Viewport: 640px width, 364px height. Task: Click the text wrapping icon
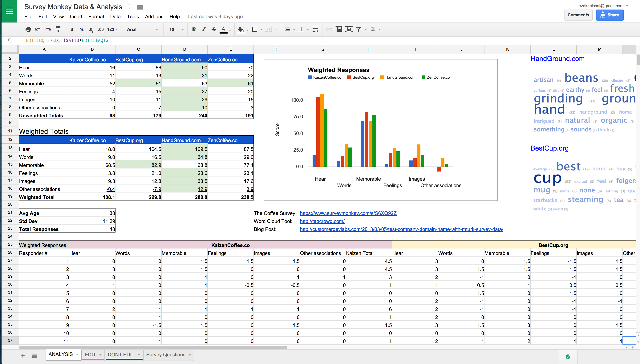pos(315,30)
